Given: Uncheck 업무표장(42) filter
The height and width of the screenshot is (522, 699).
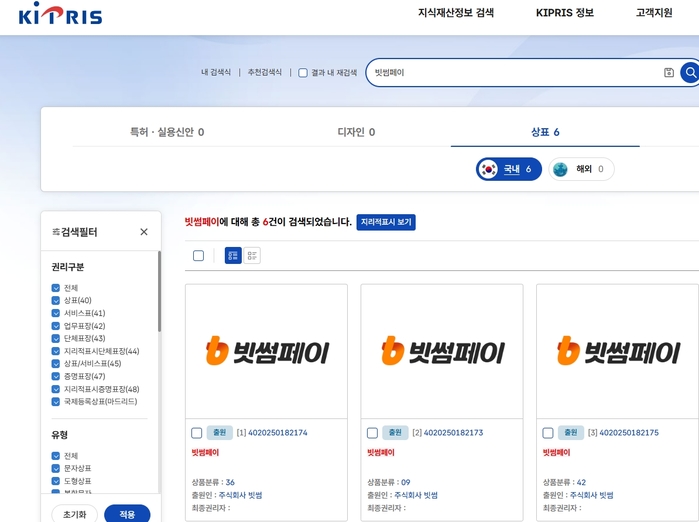Looking at the screenshot, I should 56,326.
